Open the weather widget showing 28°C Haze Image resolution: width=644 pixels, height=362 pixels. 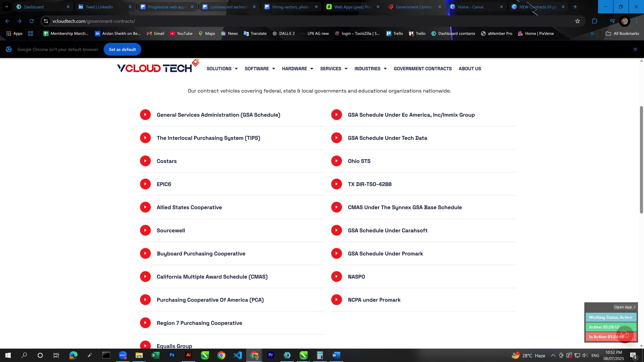528,355
